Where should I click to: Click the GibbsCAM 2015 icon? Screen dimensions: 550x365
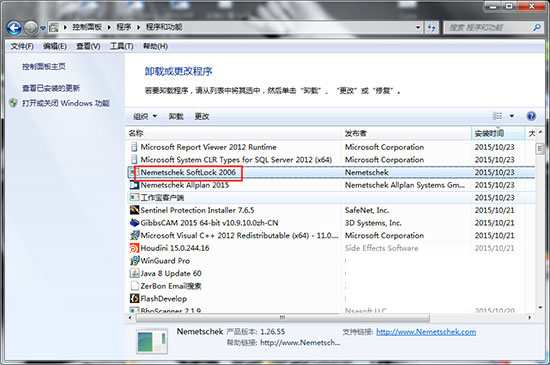134,223
